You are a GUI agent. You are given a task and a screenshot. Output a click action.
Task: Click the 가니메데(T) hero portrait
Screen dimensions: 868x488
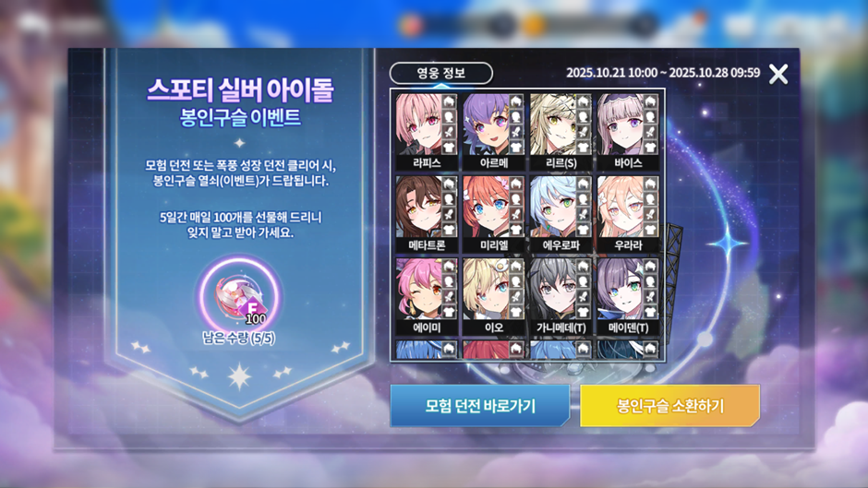point(561,296)
